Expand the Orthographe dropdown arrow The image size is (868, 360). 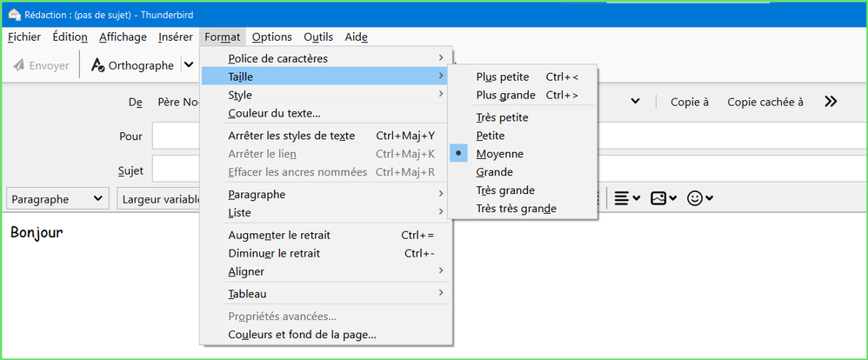[x=189, y=65]
